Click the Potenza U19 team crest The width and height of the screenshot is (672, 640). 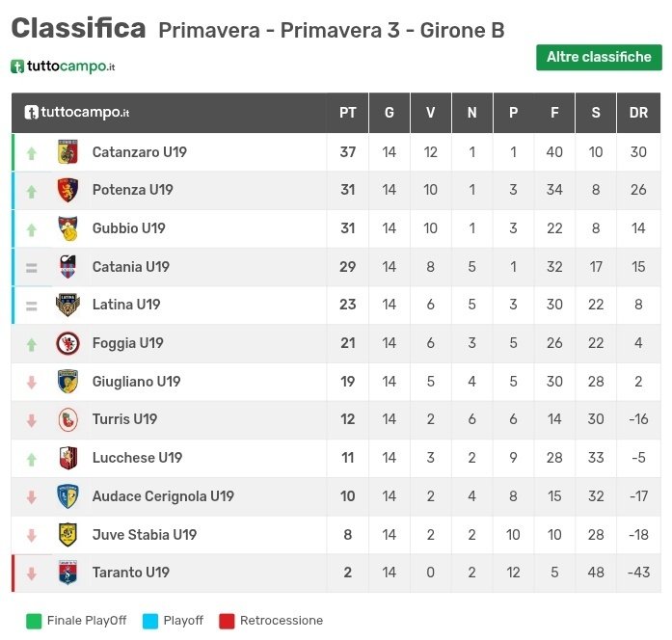[67, 190]
